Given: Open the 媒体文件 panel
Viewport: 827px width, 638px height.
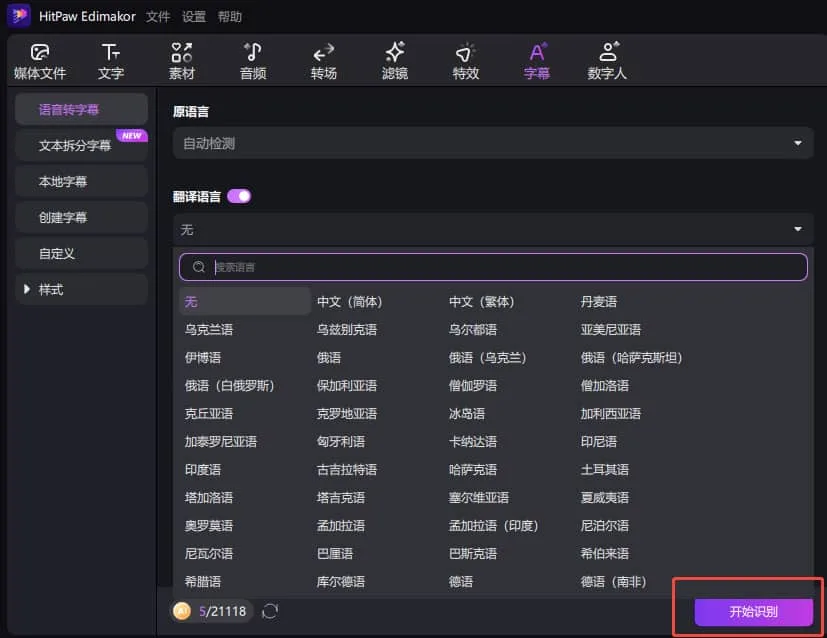Looking at the screenshot, I should pos(41,59).
